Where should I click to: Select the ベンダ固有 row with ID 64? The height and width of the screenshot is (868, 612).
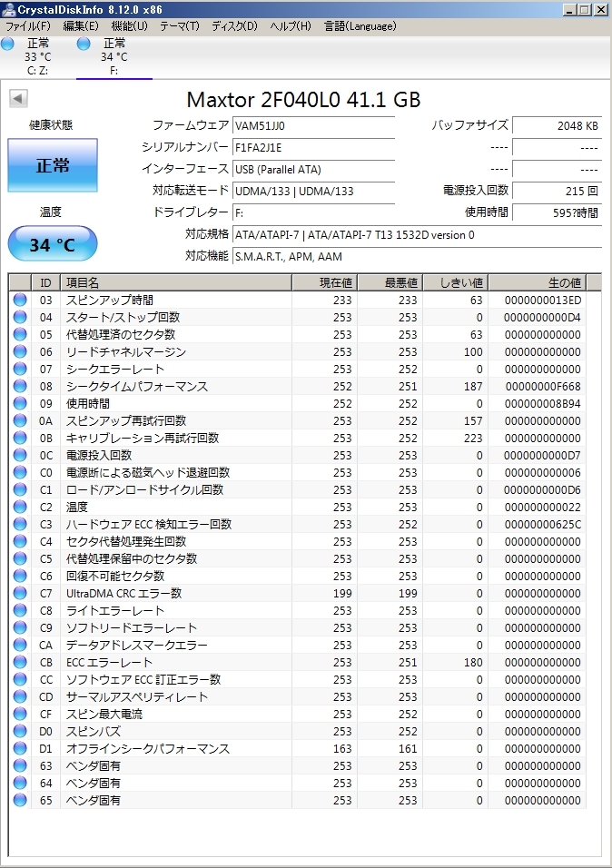(297, 784)
